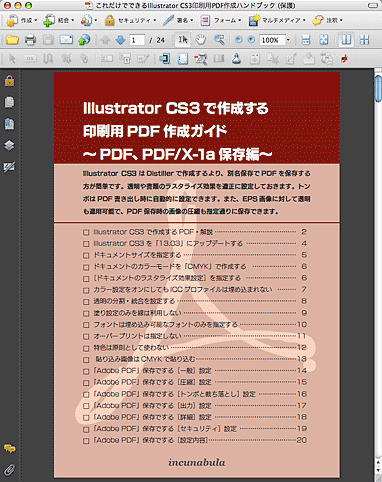382x482 pixels.
Task: Open the PDF creation (作成) menu
Action: click(21, 21)
